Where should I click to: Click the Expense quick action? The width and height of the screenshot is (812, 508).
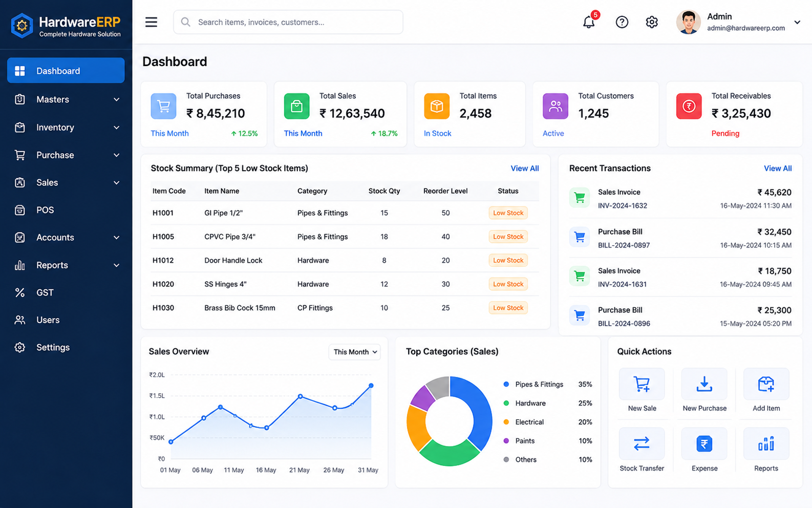(x=704, y=450)
